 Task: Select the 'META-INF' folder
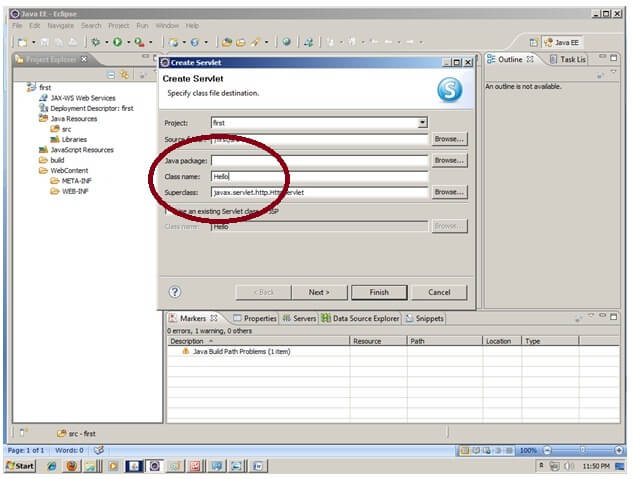(x=76, y=181)
